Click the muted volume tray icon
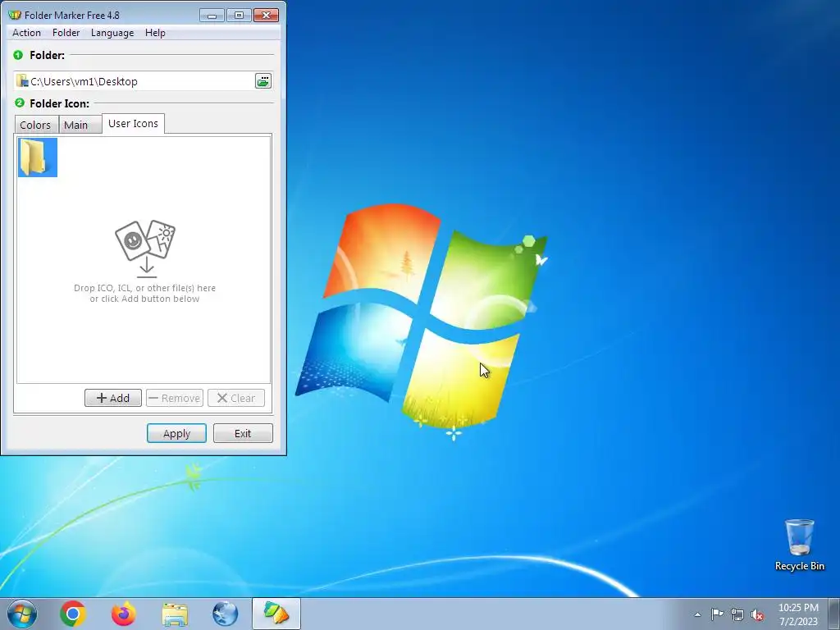The height and width of the screenshot is (630, 840). click(x=757, y=614)
